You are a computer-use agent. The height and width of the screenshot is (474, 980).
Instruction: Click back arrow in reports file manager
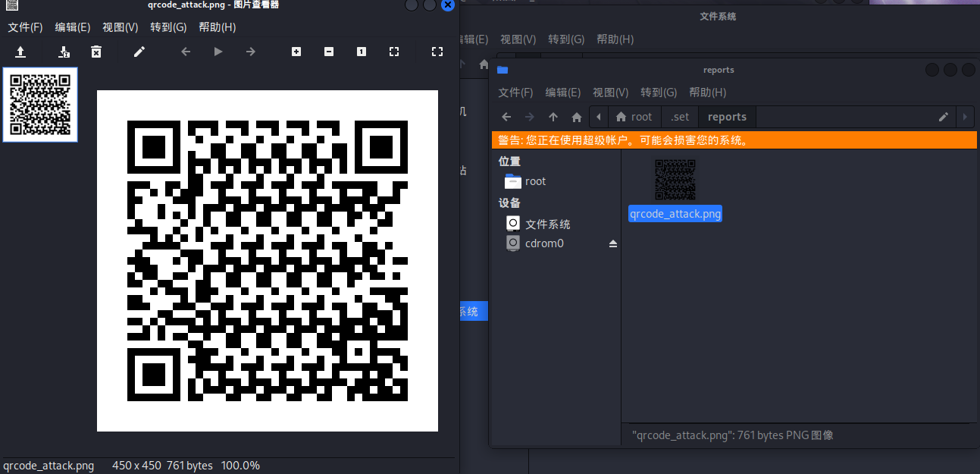pos(507,117)
